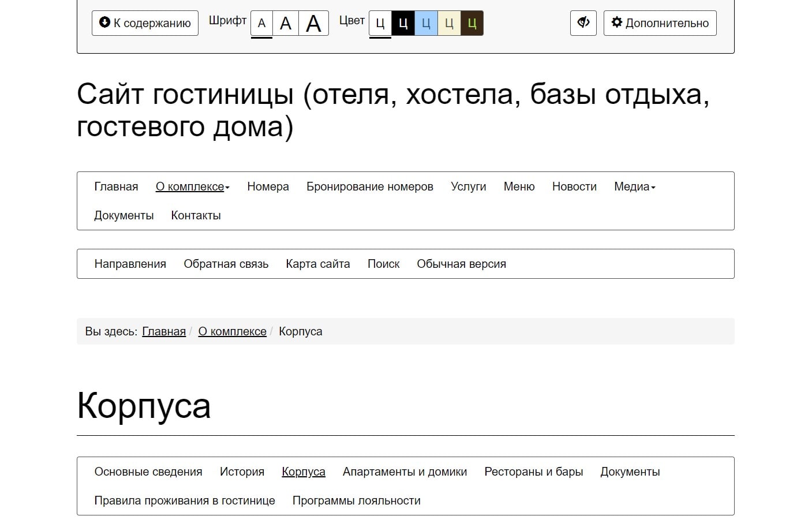The height and width of the screenshot is (527, 812).
Task: Open the Дополнительно settings button
Action: point(660,23)
